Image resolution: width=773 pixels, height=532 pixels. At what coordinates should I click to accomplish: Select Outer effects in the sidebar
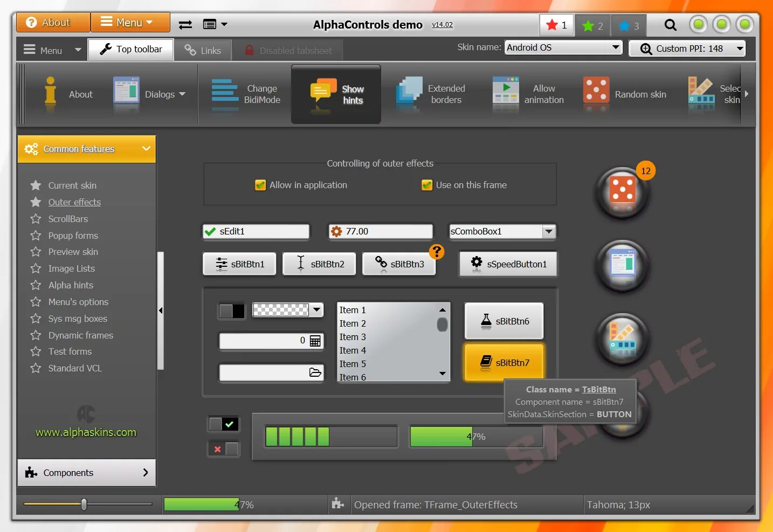[x=74, y=202]
